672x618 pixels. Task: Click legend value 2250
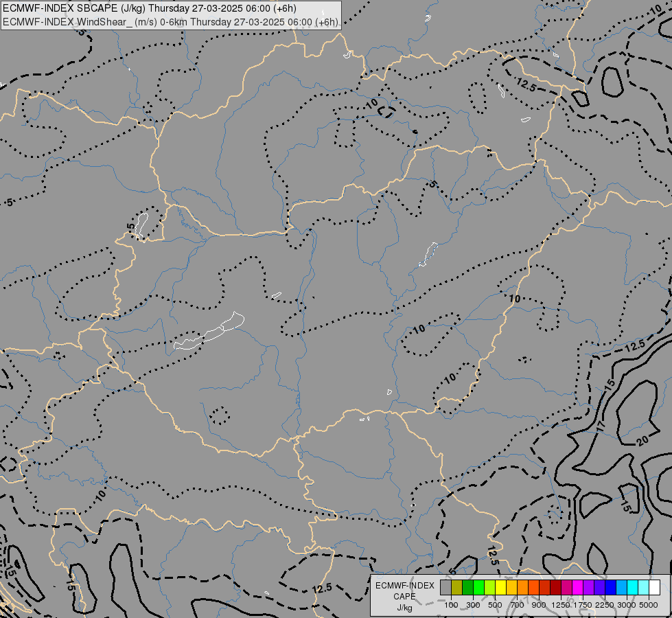605,605
